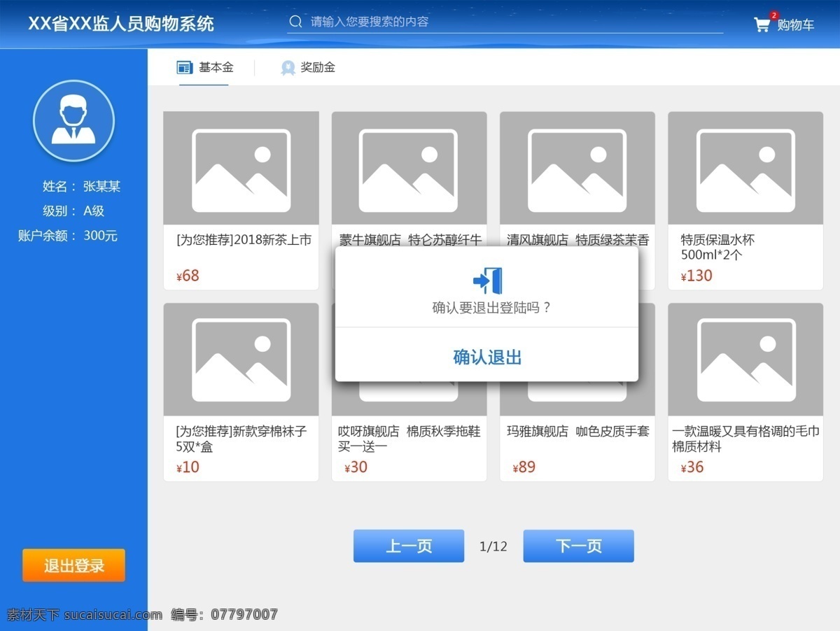
Task: Open the 蒙牛旗舰店 product image
Action: [409, 168]
